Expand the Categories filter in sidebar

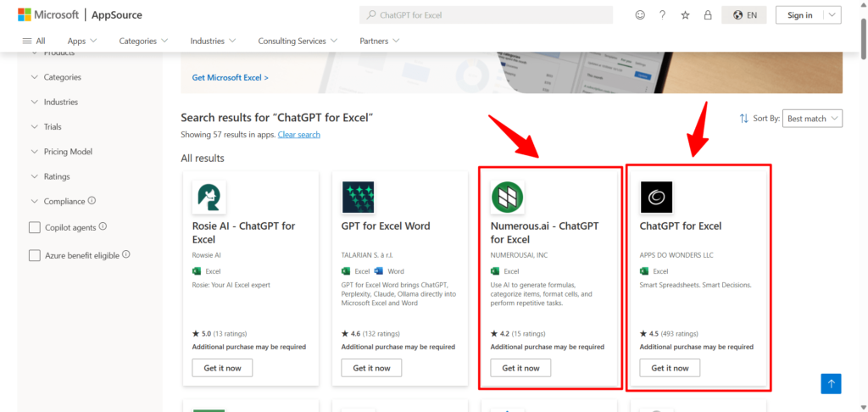(56, 77)
